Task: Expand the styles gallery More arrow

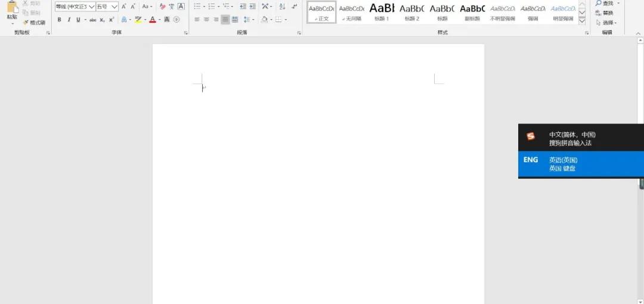Action: (x=582, y=21)
